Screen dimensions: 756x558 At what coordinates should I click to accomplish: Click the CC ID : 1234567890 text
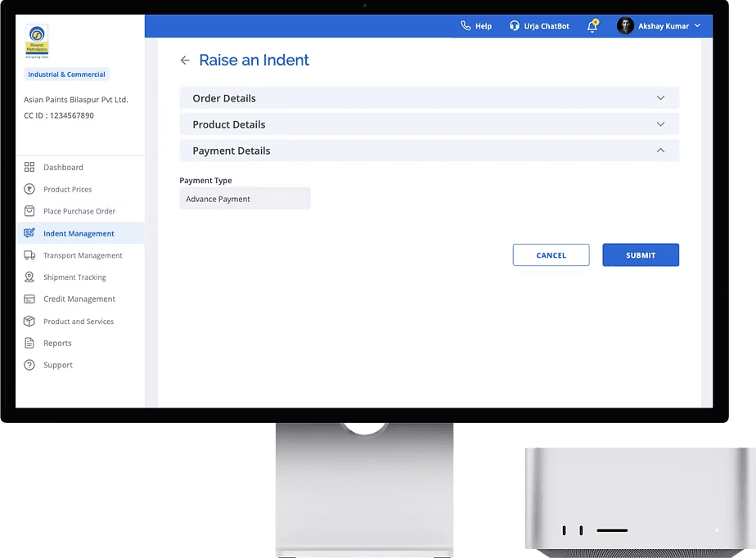59,115
